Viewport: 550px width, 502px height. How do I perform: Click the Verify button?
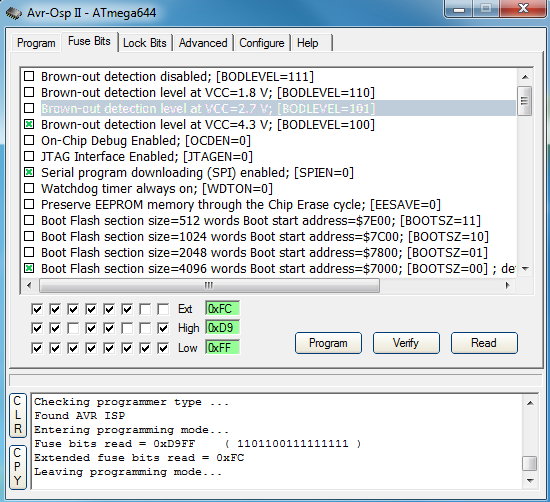tap(406, 343)
